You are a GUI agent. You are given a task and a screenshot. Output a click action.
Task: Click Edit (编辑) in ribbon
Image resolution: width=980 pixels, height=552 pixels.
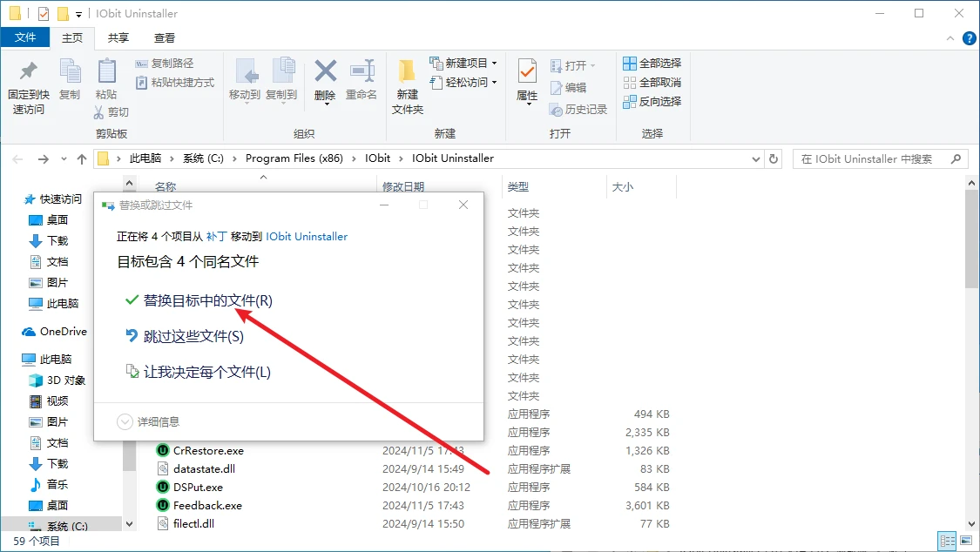pyautogui.click(x=568, y=88)
